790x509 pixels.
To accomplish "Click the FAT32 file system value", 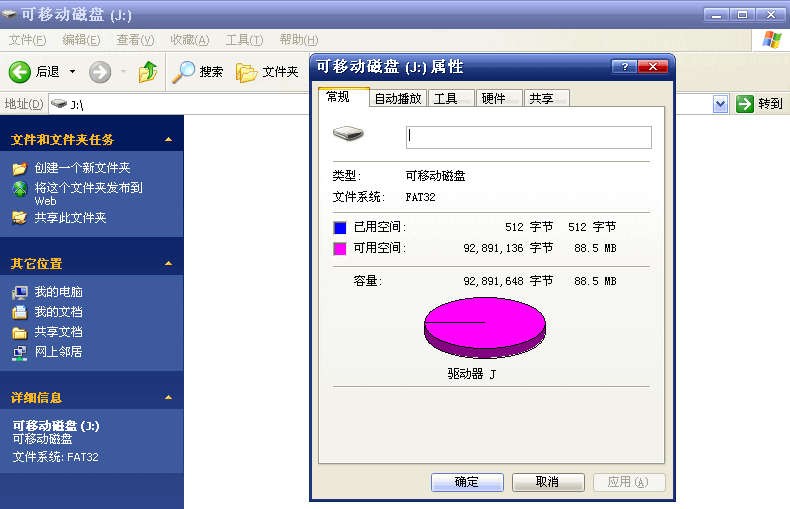I will click(420, 197).
